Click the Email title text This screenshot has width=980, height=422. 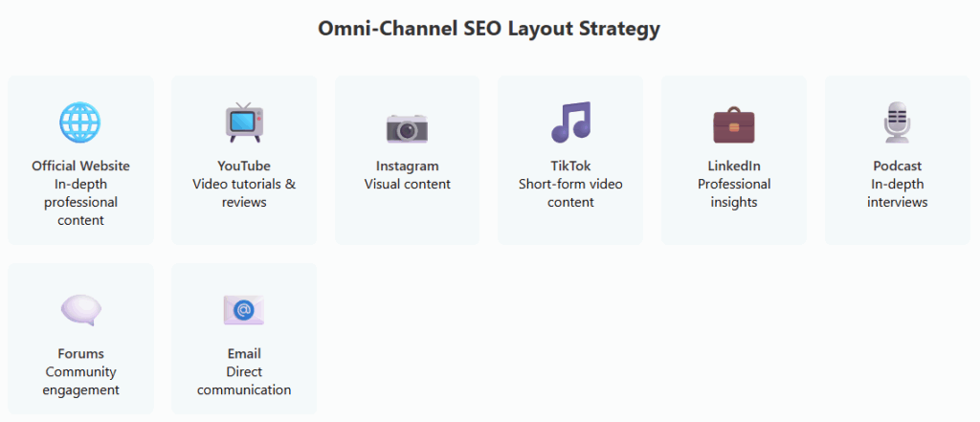(x=244, y=353)
